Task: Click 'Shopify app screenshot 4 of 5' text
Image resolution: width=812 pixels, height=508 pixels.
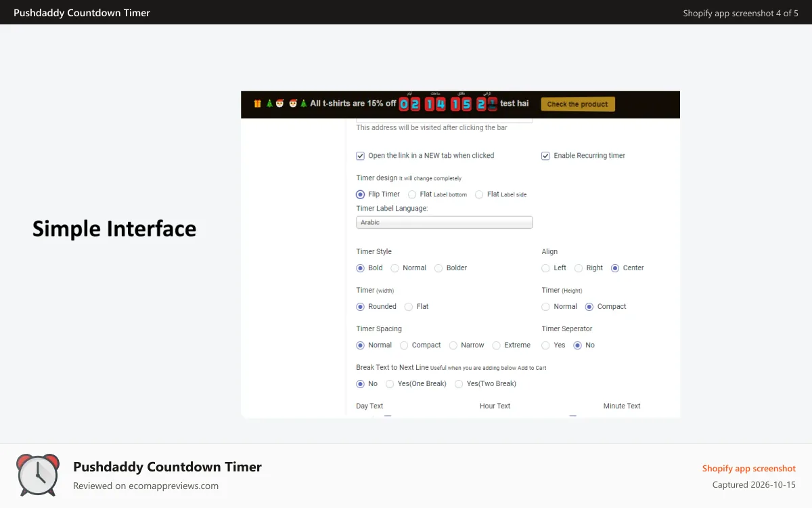Action: coord(741,13)
